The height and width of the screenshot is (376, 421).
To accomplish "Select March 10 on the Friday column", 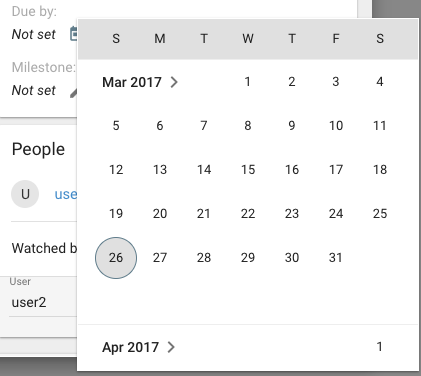I will click(336, 126).
